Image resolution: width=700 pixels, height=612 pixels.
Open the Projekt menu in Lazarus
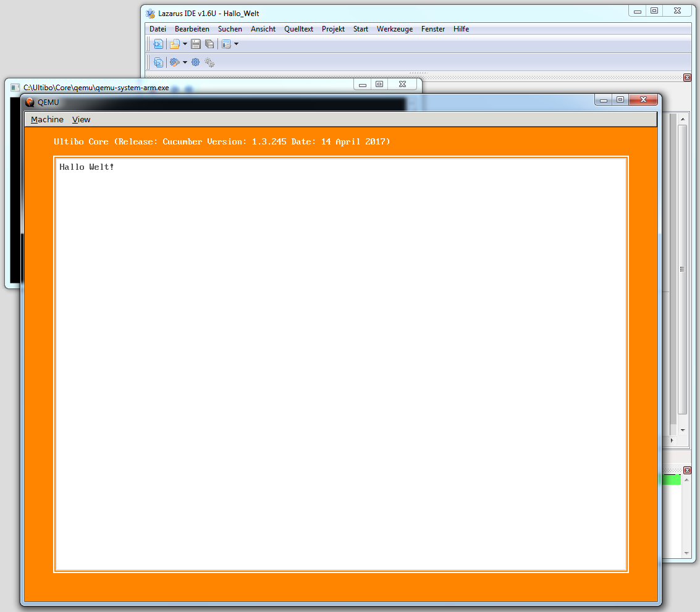[x=333, y=29]
